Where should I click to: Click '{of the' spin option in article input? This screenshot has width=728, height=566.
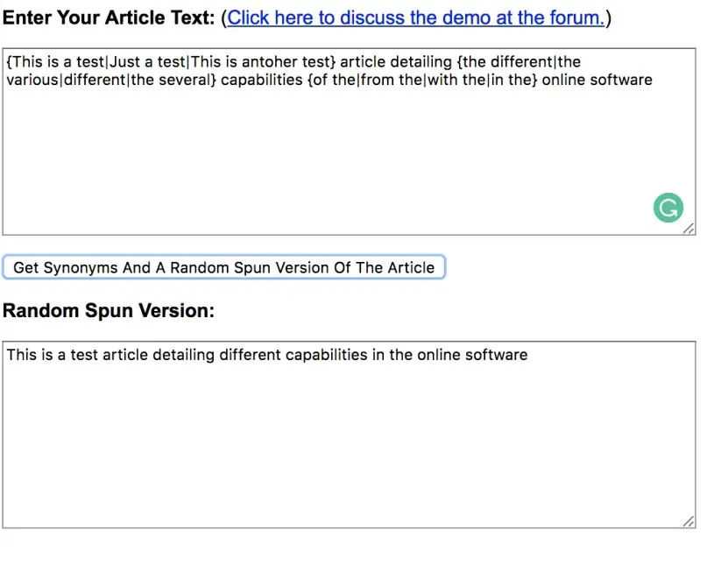coord(331,81)
